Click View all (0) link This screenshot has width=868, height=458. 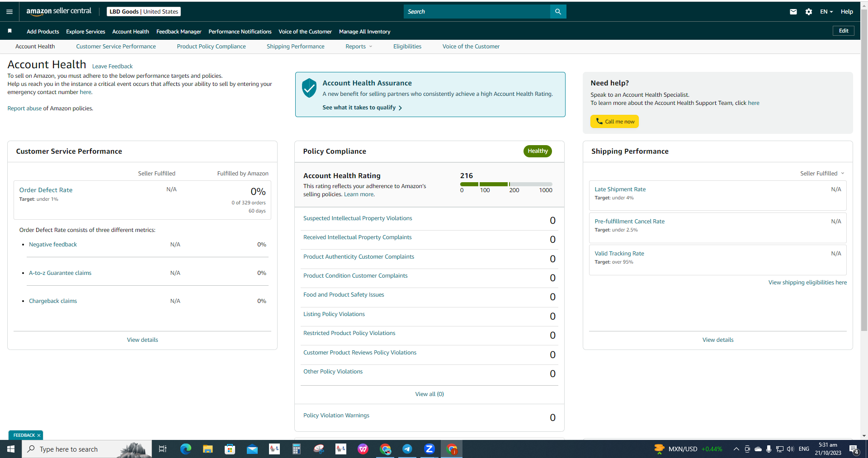click(x=429, y=394)
